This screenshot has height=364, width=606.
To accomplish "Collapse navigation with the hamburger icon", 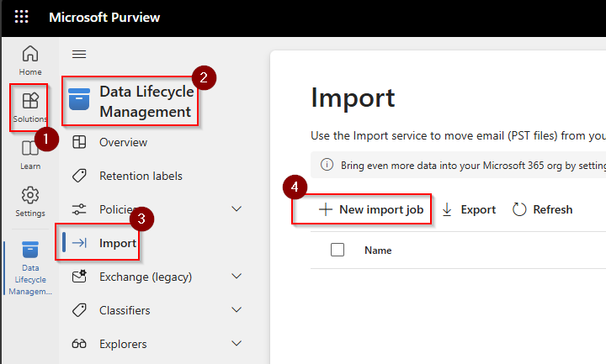I will tap(79, 55).
